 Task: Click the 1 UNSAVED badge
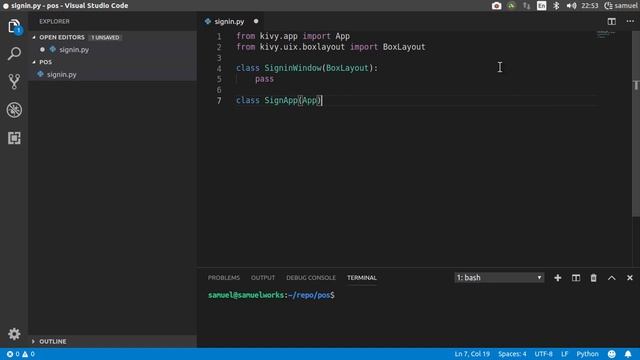105,37
